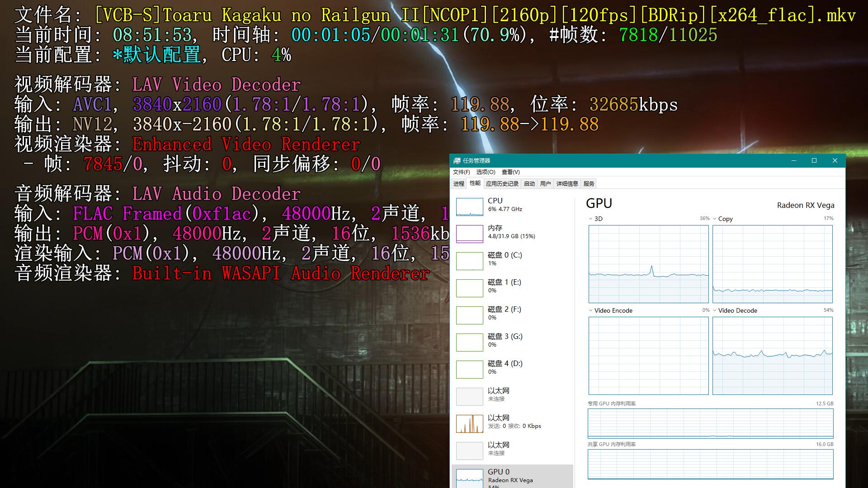Open the 查看(V) menu
Viewport: 868px width, 488px height.
(x=510, y=172)
